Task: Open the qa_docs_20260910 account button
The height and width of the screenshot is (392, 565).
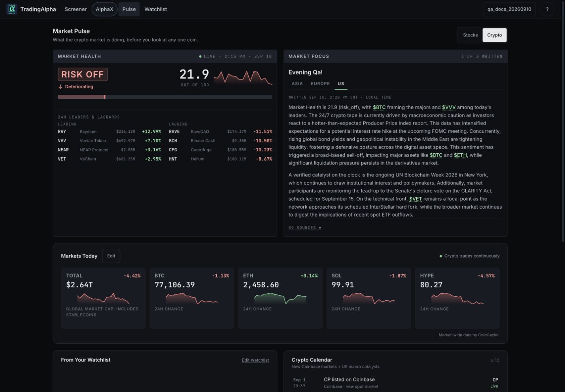Action: (509, 9)
